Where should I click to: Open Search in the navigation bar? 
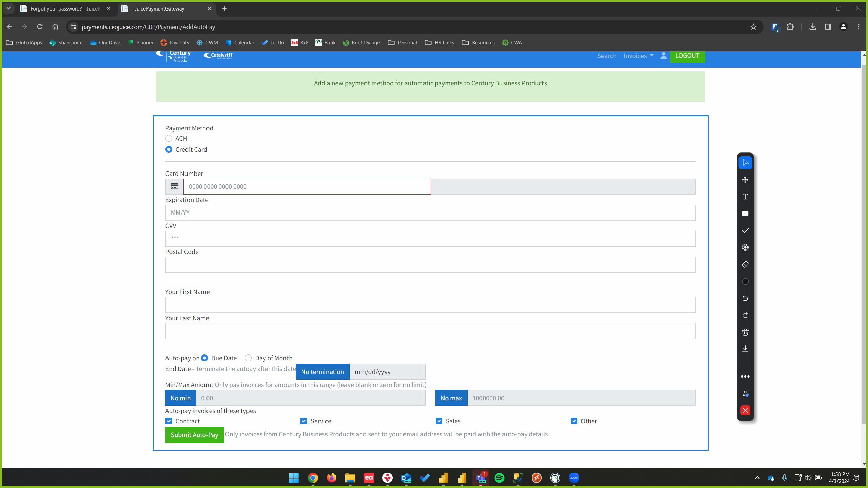click(x=607, y=56)
